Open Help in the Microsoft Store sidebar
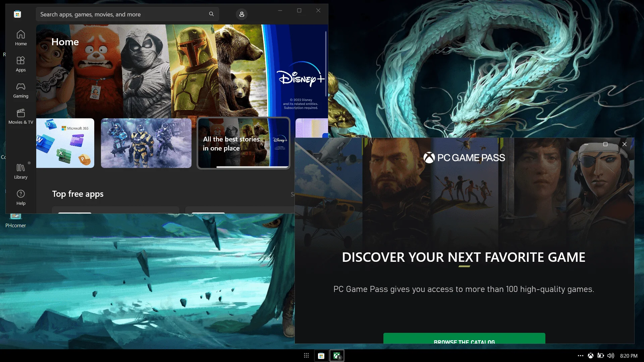Image resolution: width=644 pixels, height=362 pixels. point(21,197)
